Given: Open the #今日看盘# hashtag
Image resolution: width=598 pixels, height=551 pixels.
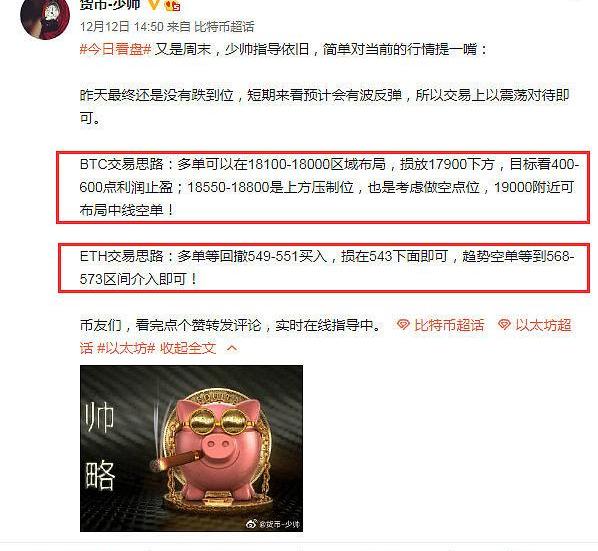Looking at the screenshot, I should [x=116, y=50].
